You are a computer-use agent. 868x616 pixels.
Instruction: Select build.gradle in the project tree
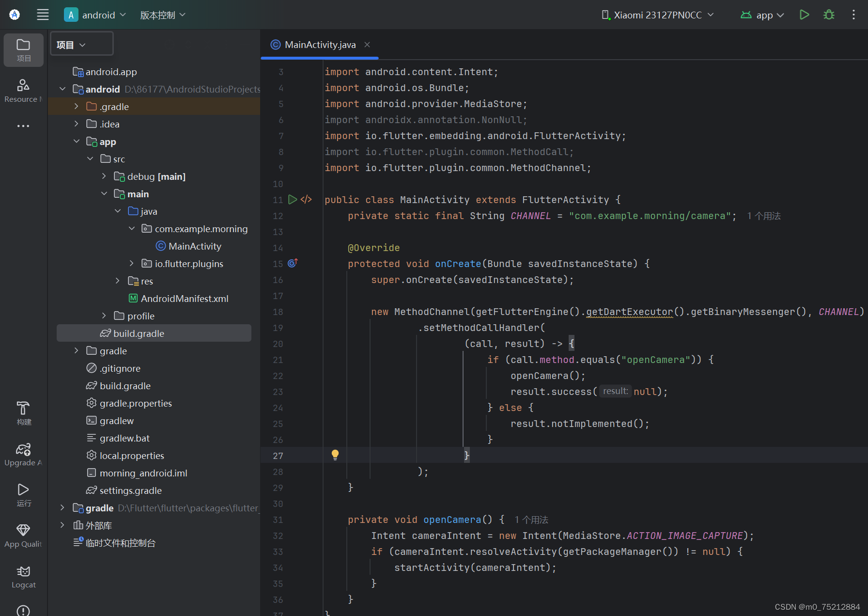139,333
